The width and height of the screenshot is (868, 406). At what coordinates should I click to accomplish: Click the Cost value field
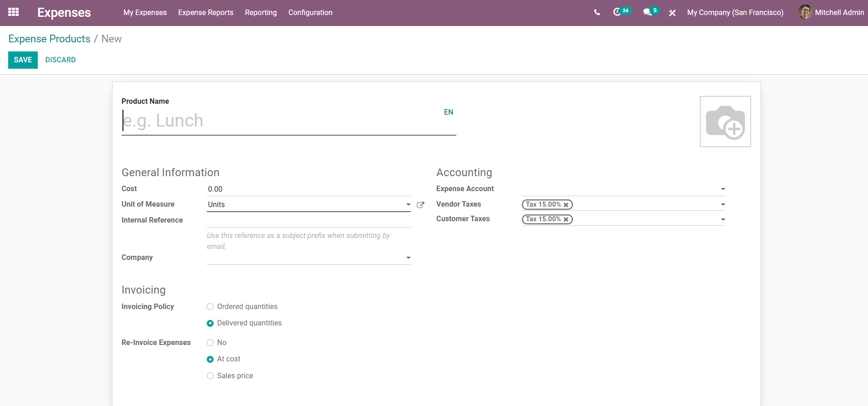(309, 189)
